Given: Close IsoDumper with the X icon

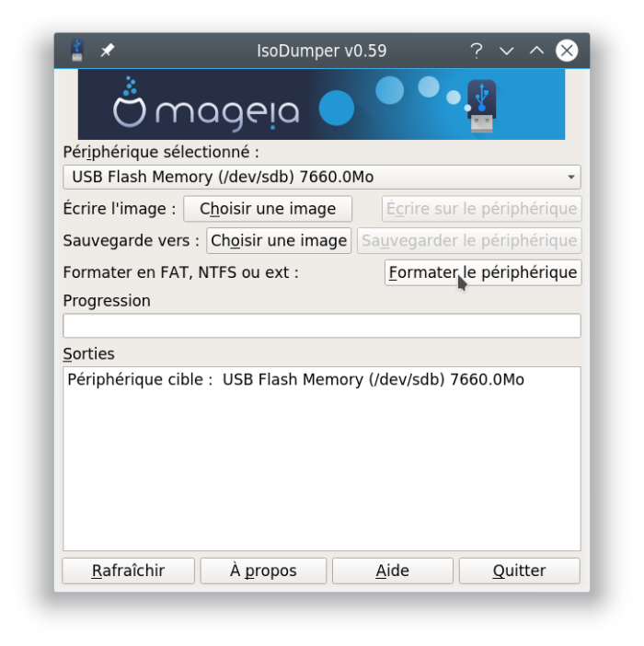Looking at the screenshot, I should (x=567, y=51).
